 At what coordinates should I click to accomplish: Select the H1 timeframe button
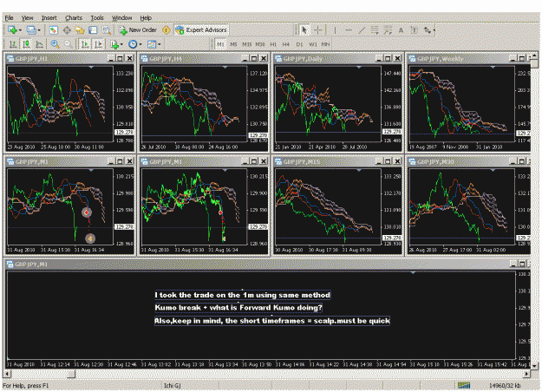[273, 44]
